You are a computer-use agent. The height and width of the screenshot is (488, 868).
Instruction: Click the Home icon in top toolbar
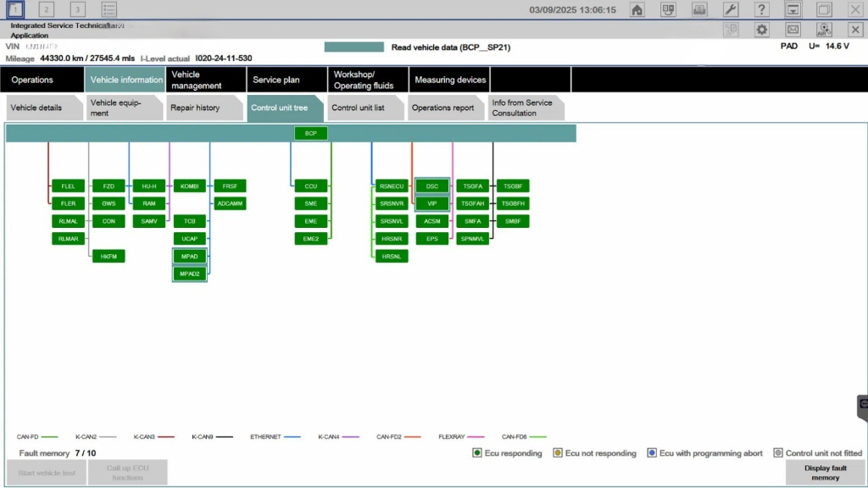637,9
